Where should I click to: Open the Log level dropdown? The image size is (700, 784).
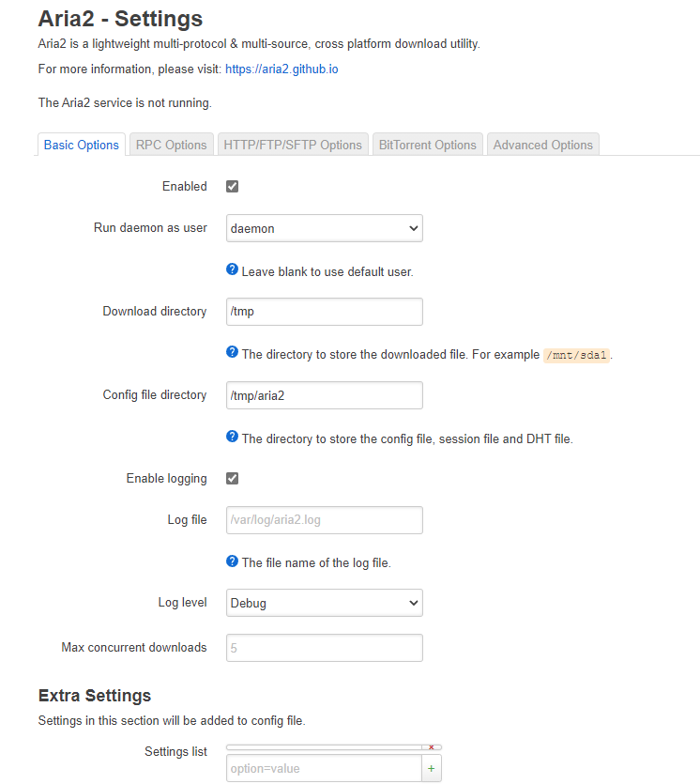(x=324, y=602)
